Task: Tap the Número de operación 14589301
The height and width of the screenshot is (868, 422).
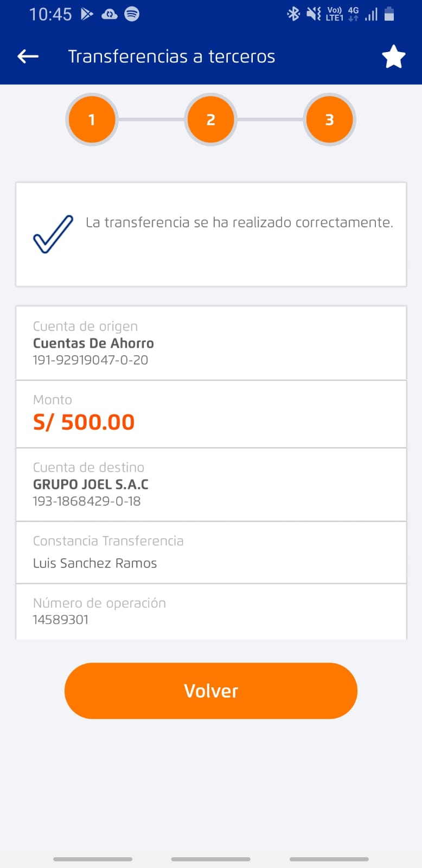Action: [61, 620]
